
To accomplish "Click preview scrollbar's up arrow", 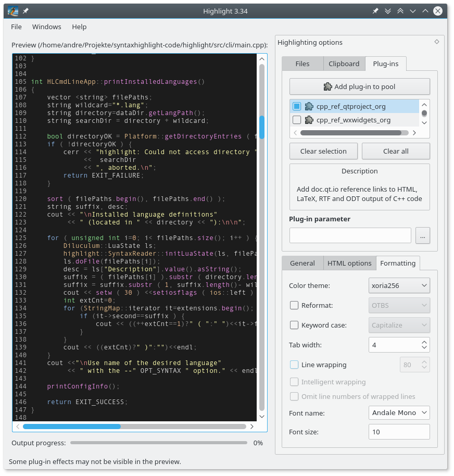I will [262, 59].
